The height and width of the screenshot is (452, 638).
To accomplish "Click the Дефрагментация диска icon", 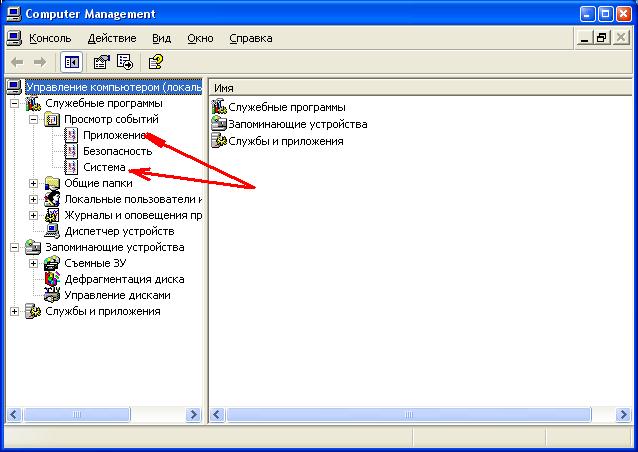I will 52,279.
